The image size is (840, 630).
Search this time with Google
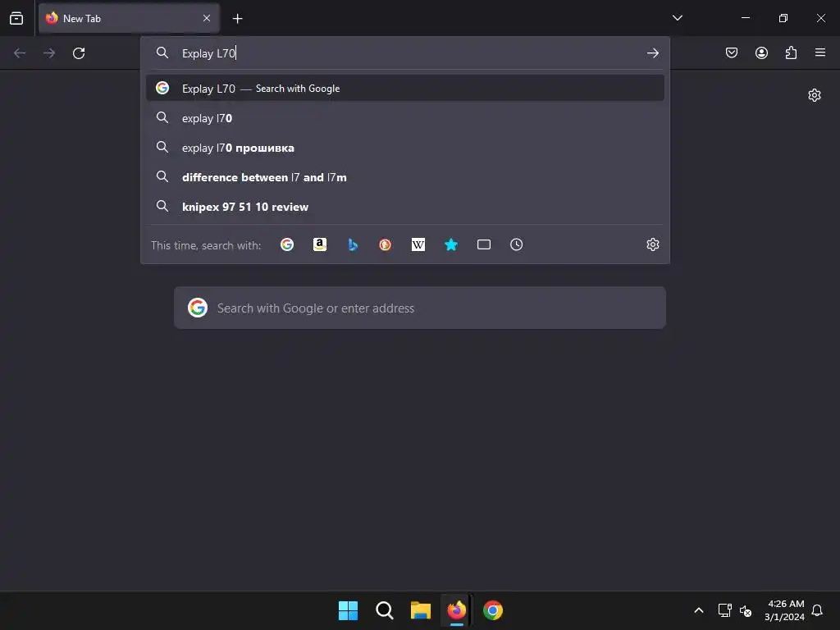[x=287, y=244]
